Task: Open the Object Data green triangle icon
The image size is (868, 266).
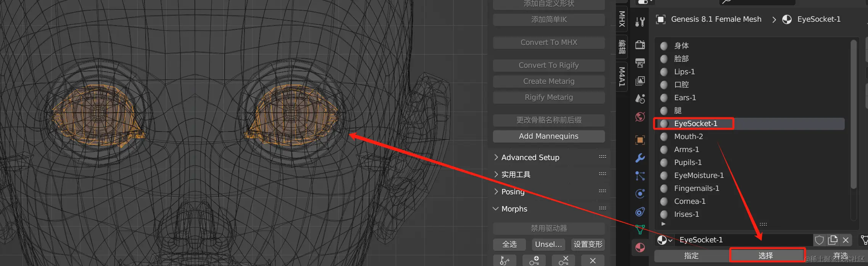Action: tap(640, 229)
